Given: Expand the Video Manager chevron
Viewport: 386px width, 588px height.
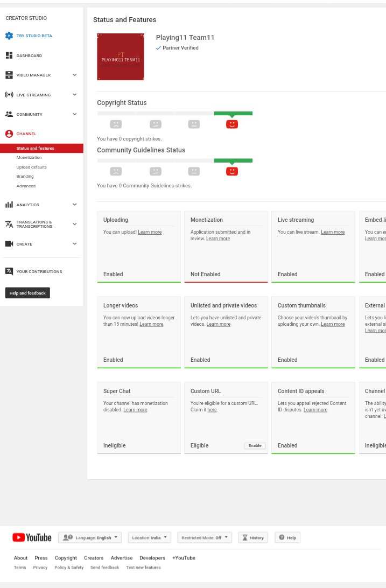Looking at the screenshot, I should [x=75, y=75].
